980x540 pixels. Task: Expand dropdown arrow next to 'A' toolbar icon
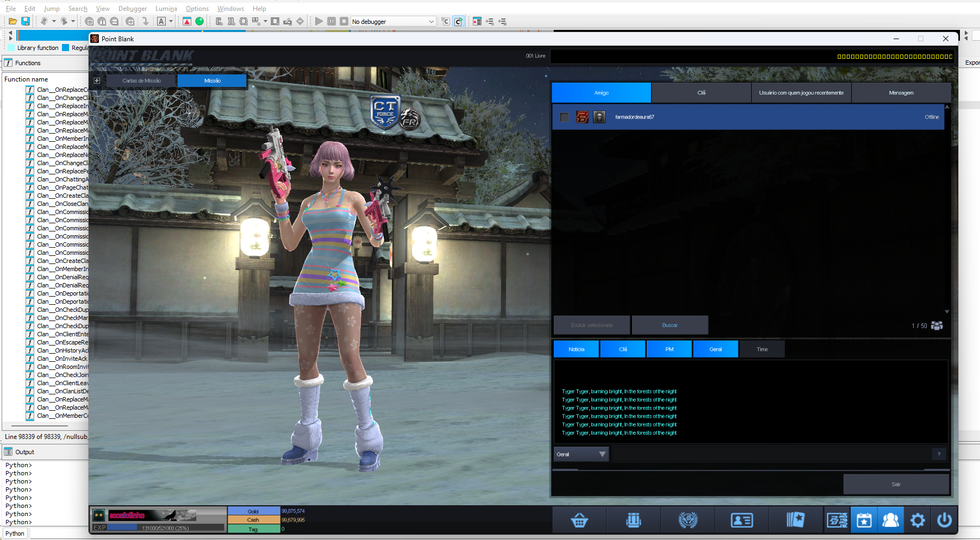point(171,21)
